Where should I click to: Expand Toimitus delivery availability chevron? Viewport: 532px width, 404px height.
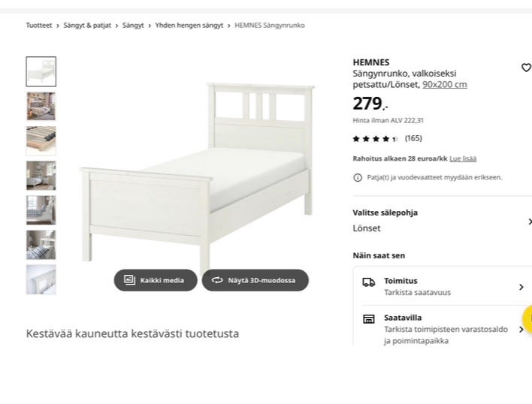[521, 287]
